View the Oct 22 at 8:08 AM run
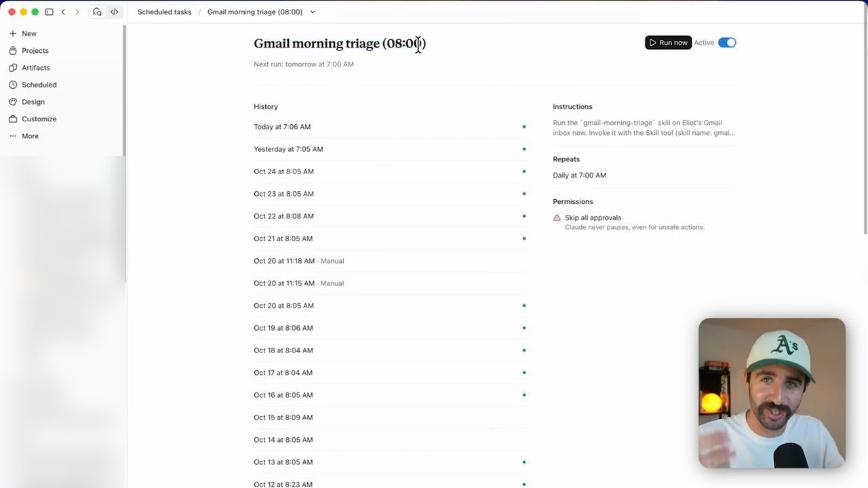 [x=391, y=216]
